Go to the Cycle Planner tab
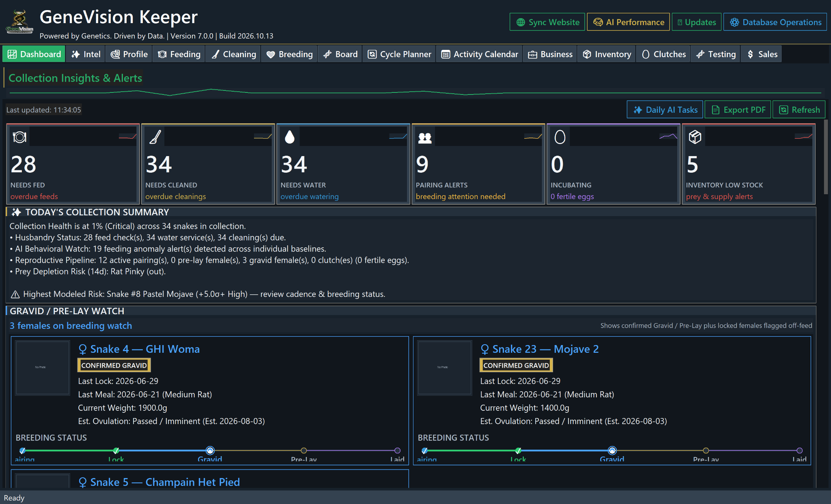 pyautogui.click(x=399, y=54)
